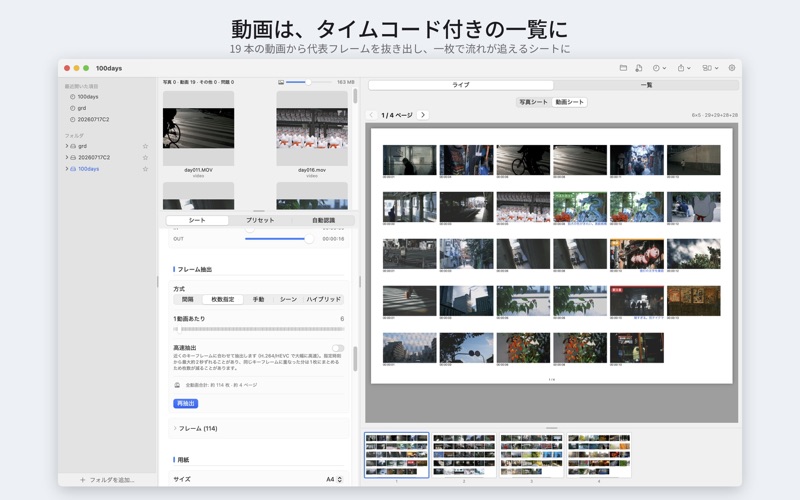Open page 3 thumbnail in bottom strip

point(531,455)
